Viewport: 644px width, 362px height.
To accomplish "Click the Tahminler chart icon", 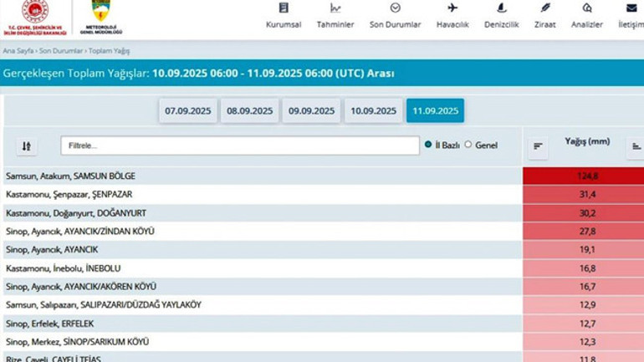I will click(x=335, y=8).
